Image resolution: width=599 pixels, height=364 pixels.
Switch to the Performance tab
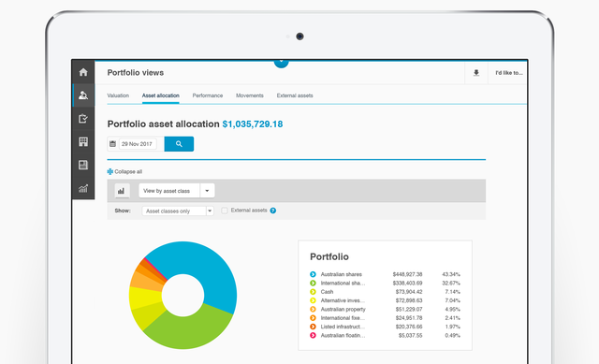[x=208, y=95]
